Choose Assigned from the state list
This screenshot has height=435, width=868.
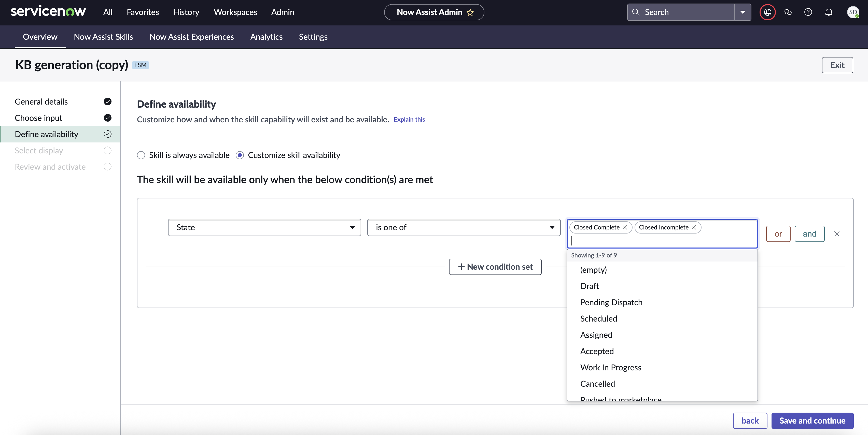662,335
